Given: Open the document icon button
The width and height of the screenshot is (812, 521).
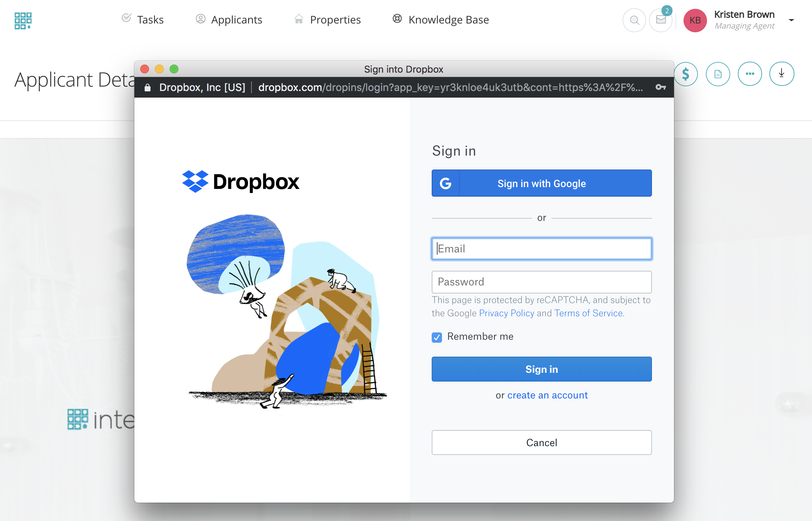Looking at the screenshot, I should pos(718,74).
